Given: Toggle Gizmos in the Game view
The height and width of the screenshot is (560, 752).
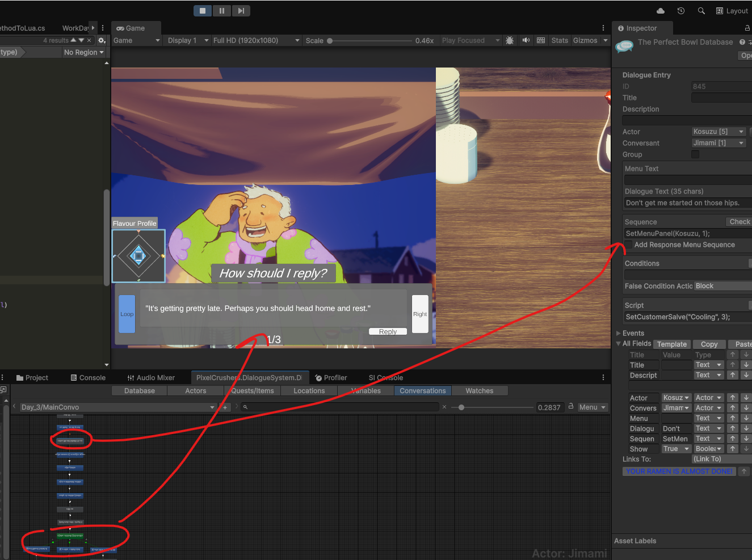Looking at the screenshot, I should [x=585, y=40].
